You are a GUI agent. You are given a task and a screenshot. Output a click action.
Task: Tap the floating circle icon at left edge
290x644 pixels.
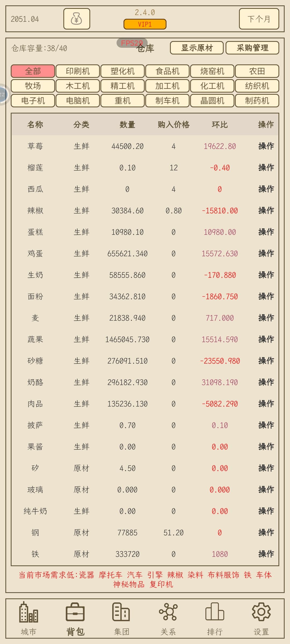3,94
